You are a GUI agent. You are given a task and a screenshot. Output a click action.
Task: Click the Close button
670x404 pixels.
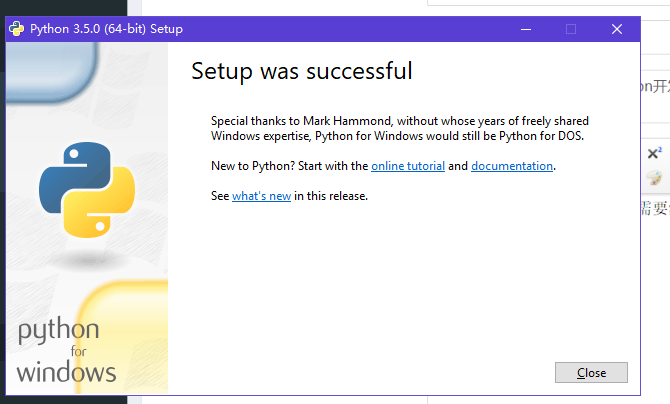click(591, 373)
